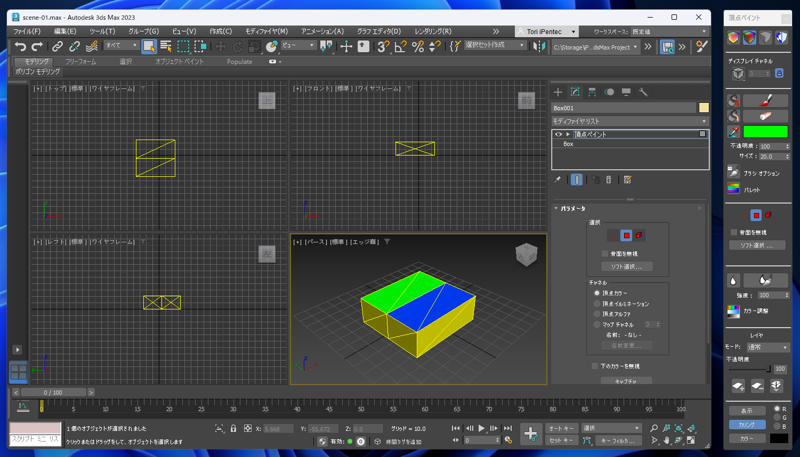800x457 pixels.
Task: Toggle the Angle Snap icon
Action: [401, 46]
